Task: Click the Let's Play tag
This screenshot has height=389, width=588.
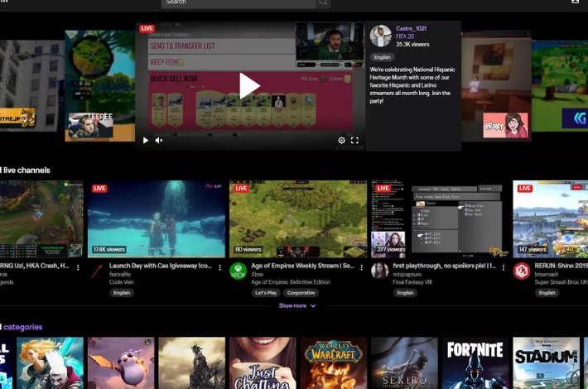Action: (x=266, y=293)
